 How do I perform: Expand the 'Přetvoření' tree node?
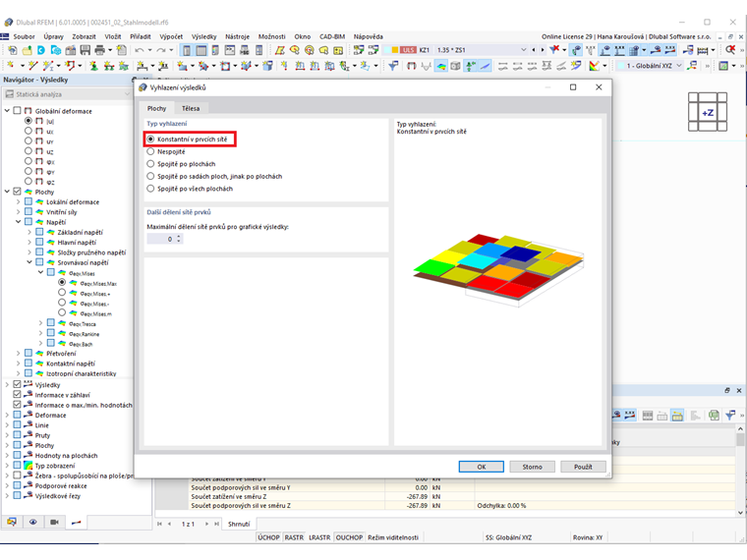coord(18,354)
